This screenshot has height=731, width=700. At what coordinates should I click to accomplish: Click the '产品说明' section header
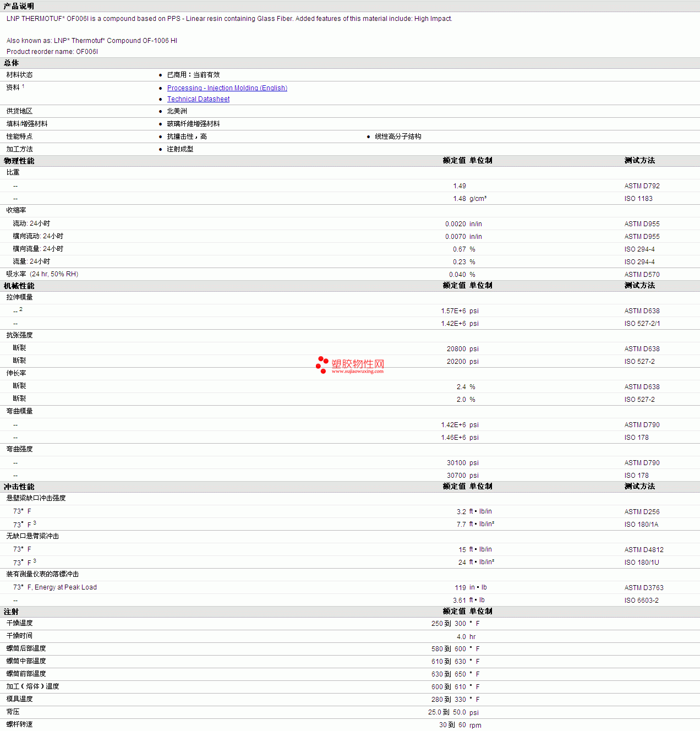19,6
